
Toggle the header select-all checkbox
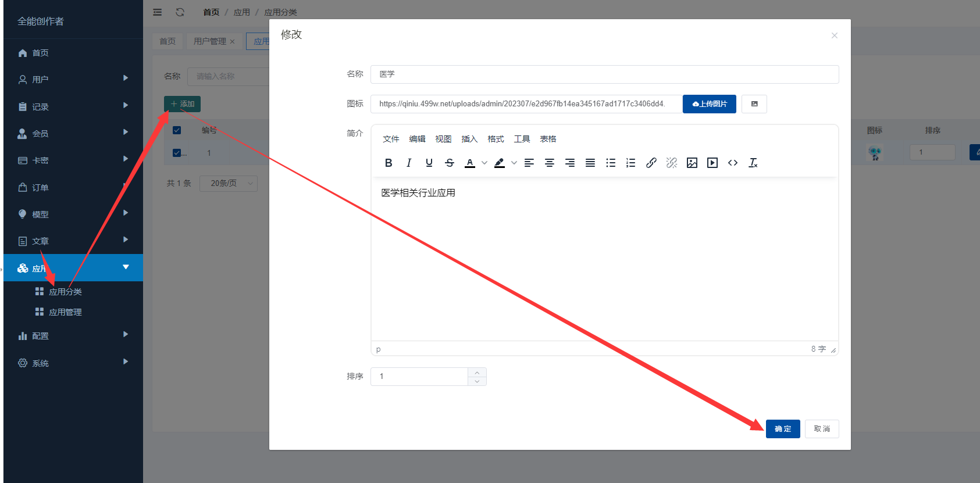(177, 130)
